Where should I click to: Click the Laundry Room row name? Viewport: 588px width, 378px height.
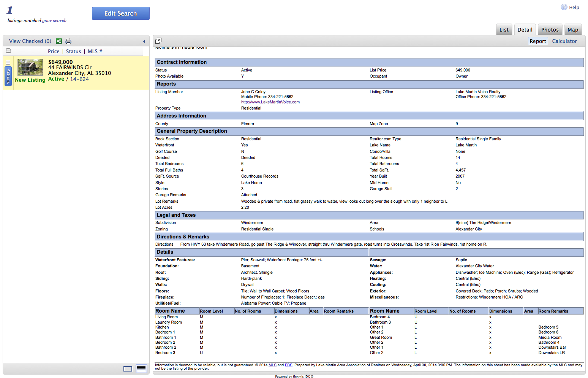point(169,322)
